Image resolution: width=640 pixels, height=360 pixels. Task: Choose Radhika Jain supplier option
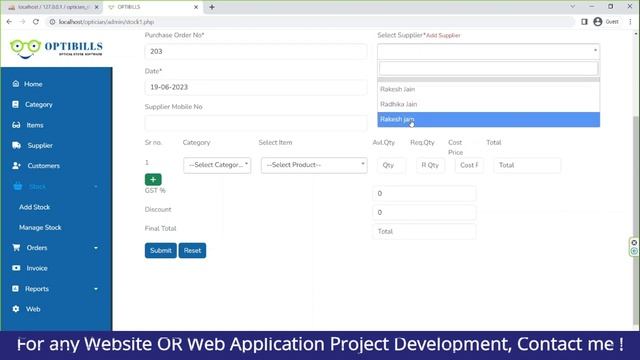click(x=488, y=104)
